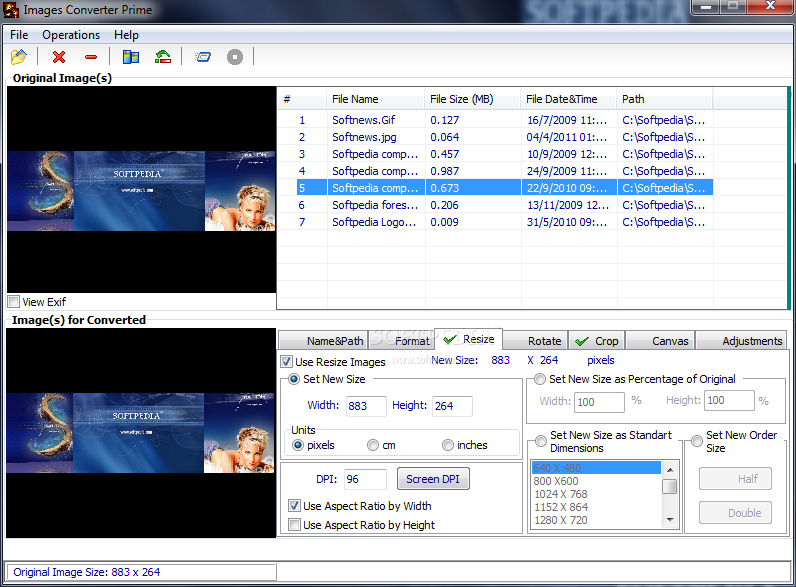Select Softpedia Logo... file row
This screenshot has height=587, width=796.
(x=495, y=222)
